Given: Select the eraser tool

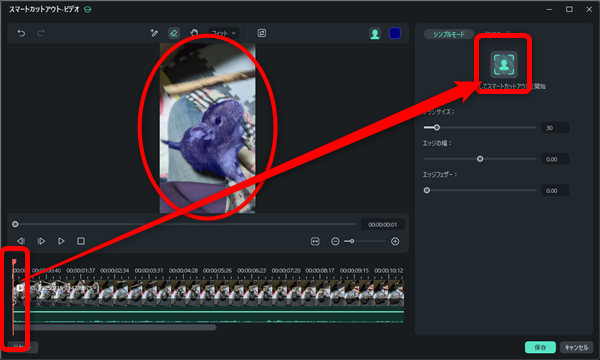Looking at the screenshot, I should (174, 33).
